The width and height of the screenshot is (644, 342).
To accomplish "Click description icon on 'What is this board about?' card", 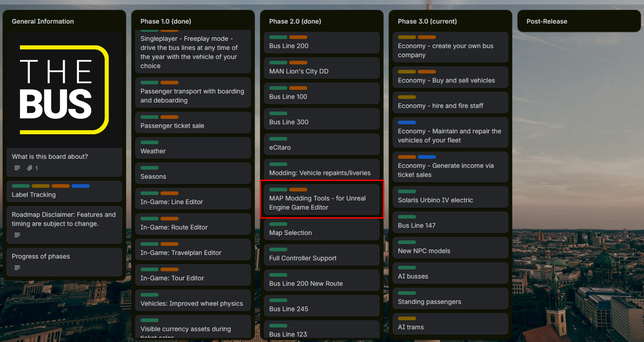I will pyautogui.click(x=17, y=168).
